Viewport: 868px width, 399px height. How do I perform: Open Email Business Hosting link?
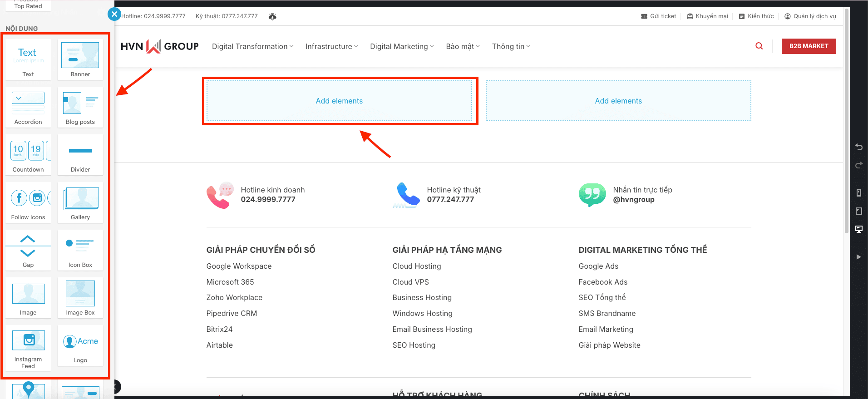click(432, 329)
